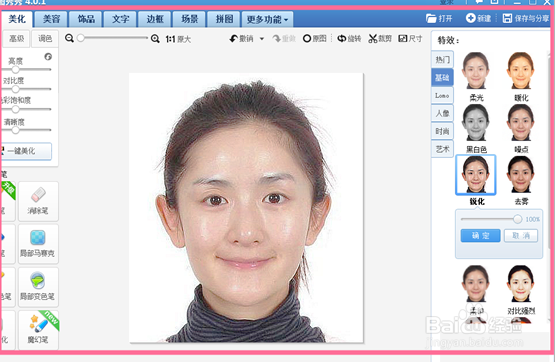This screenshot has width=555, height=362.
Task: Open the 热门 effects category
Action: pos(442,59)
